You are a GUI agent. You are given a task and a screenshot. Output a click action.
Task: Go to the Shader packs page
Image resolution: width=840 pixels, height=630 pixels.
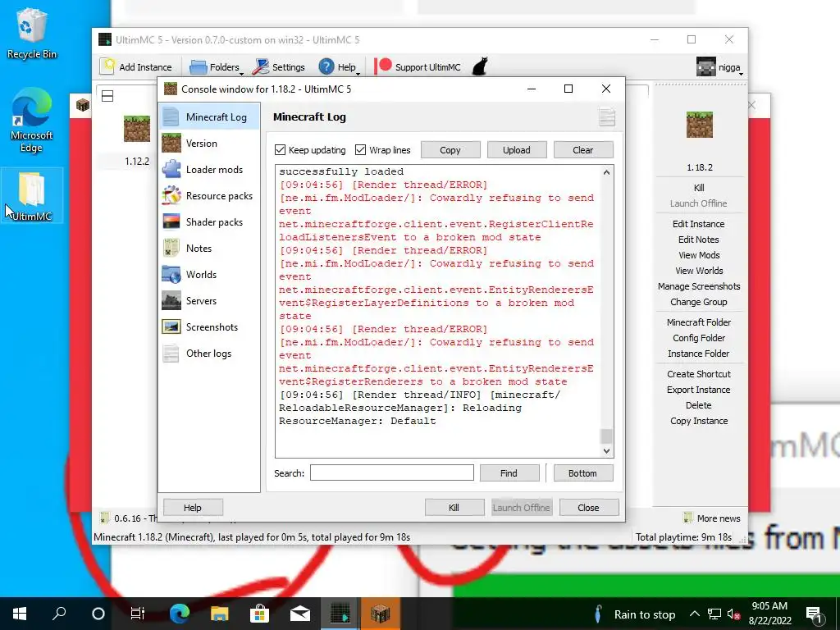click(209, 221)
